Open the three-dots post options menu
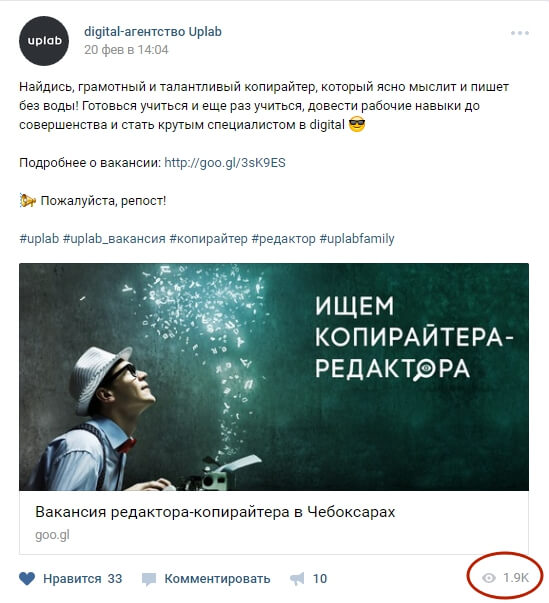 520,33
